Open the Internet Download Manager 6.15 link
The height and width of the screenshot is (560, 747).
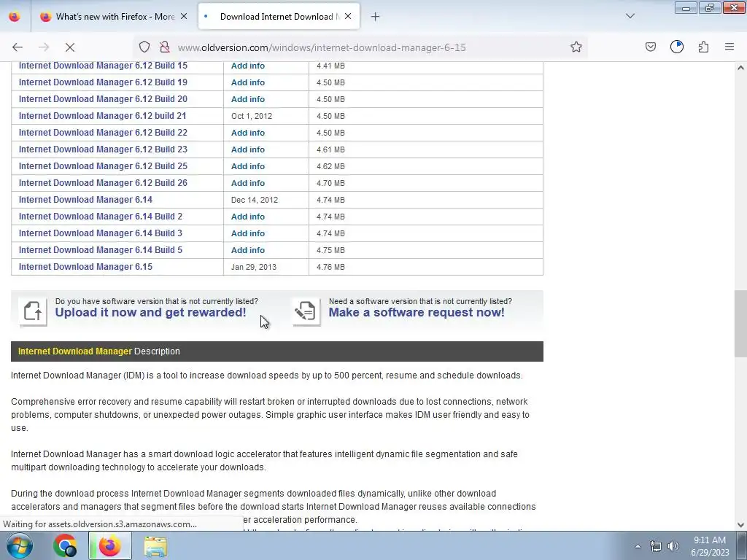[86, 267]
